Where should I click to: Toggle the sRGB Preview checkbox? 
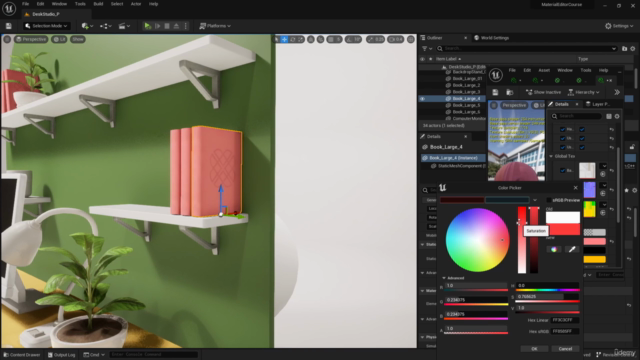[x=549, y=200]
